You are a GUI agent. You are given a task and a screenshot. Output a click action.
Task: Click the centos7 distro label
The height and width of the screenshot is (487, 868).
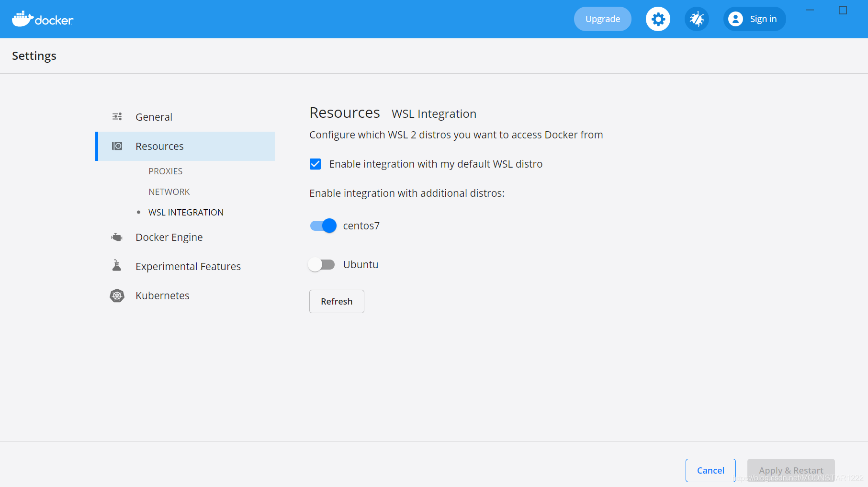[361, 226]
